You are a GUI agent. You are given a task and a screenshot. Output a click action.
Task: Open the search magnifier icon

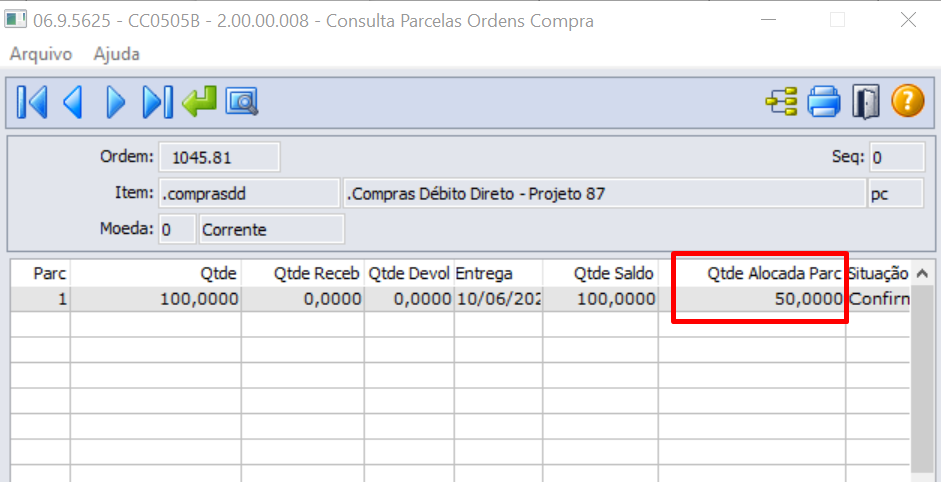click(x=242, y=102)
